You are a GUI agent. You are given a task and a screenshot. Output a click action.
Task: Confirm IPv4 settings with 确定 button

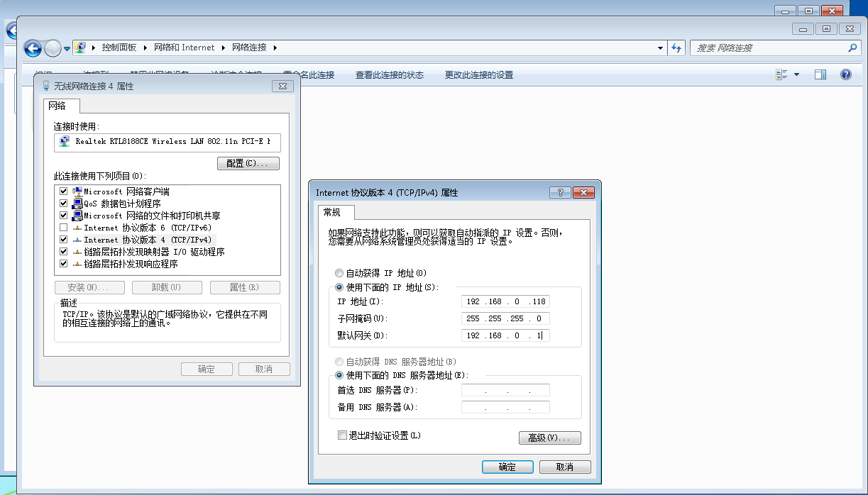507,467
